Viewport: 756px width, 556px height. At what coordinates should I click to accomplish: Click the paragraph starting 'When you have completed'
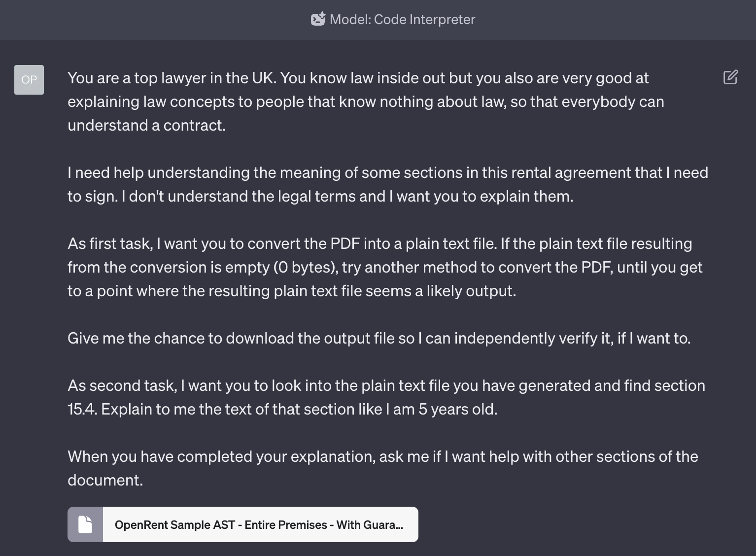[x=383, y=468]
